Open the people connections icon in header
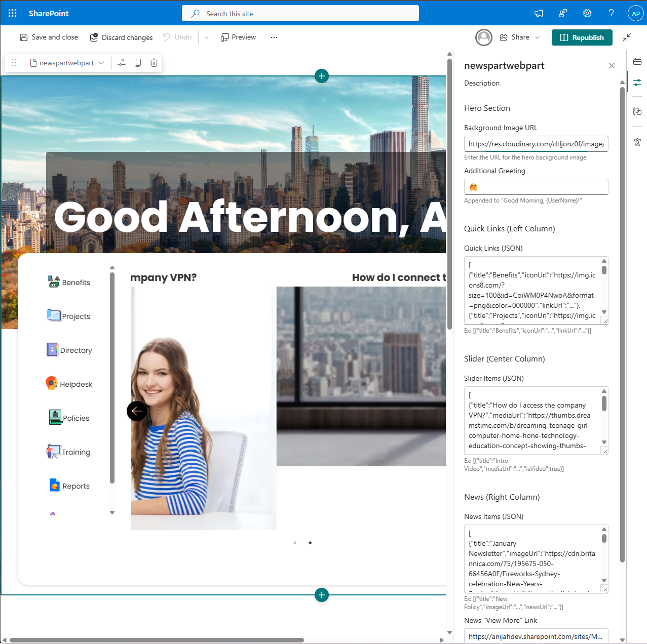The width and height of the screenshot is (647, 644). [x=563, y=13]
